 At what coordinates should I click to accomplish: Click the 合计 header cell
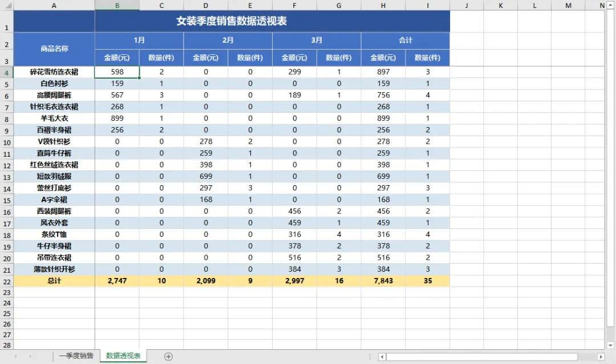click(406, 40)
